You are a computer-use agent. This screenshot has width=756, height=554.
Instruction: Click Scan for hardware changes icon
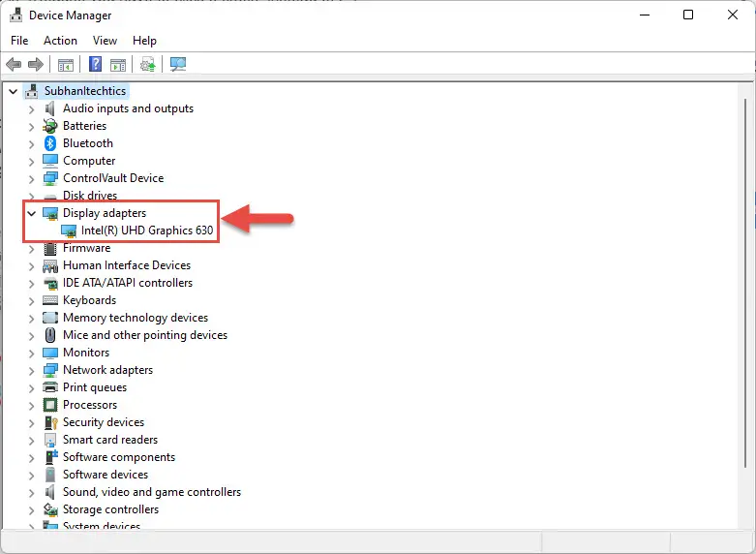point(178,64)
